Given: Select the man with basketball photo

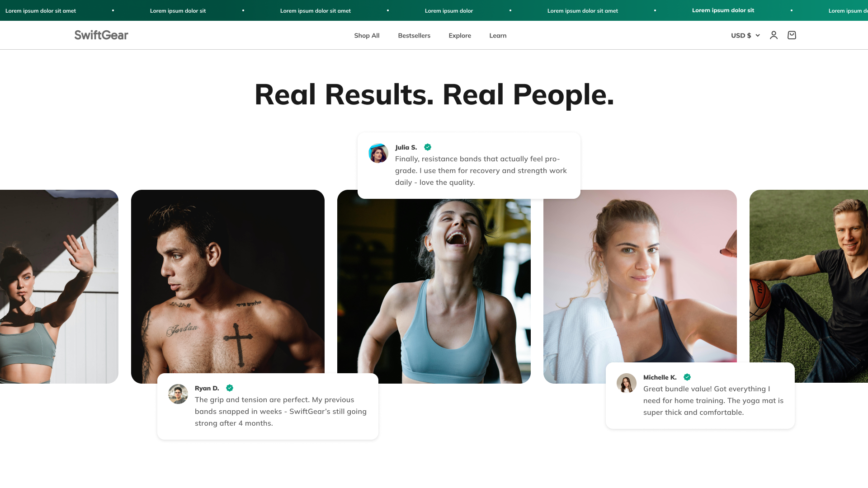Looking at the screenshot, I should pos(809,286).
